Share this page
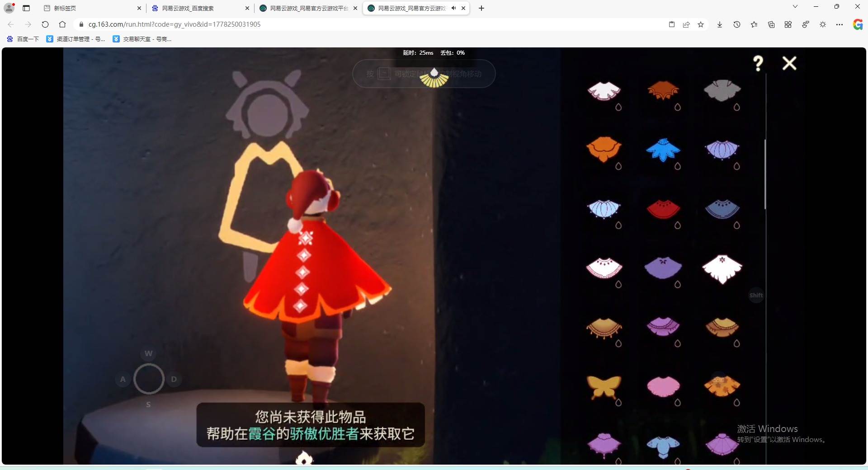Viewport: 868px width, 470px height. click(686, 24)
